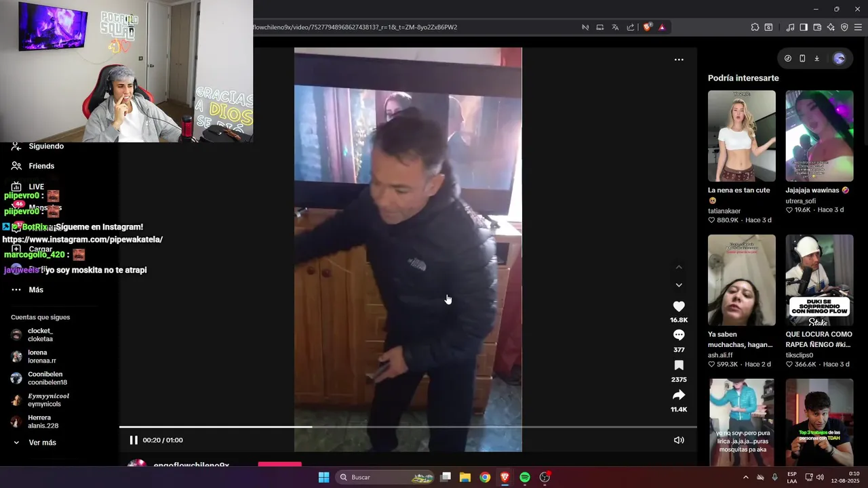This screenshot has width=868, height=488.
Task: Open the Windows Start menu
Action: coord(324,477)
